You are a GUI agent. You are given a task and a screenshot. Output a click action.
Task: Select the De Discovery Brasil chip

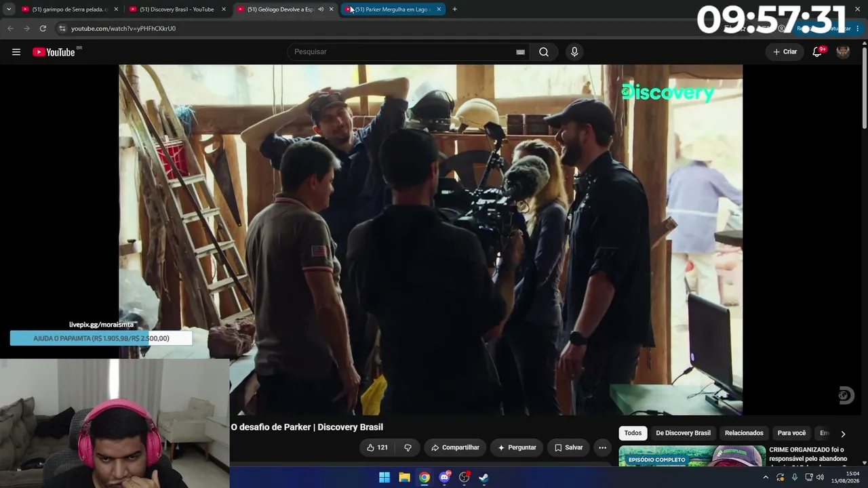point(683,433)
